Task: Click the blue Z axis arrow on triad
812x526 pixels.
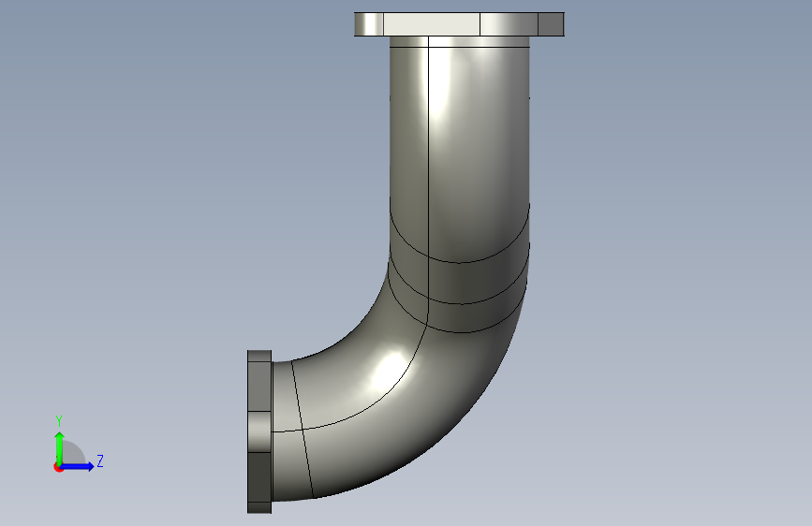Action: [77, 466]
